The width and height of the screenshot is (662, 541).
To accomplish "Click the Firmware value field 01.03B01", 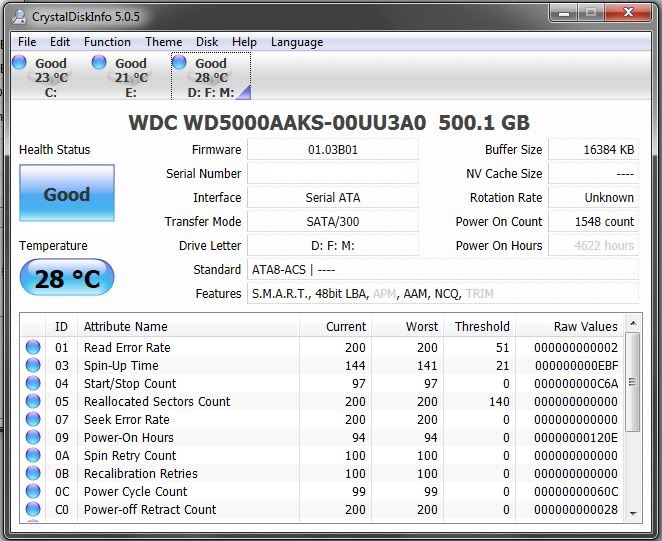I will (x=332, y=150).
